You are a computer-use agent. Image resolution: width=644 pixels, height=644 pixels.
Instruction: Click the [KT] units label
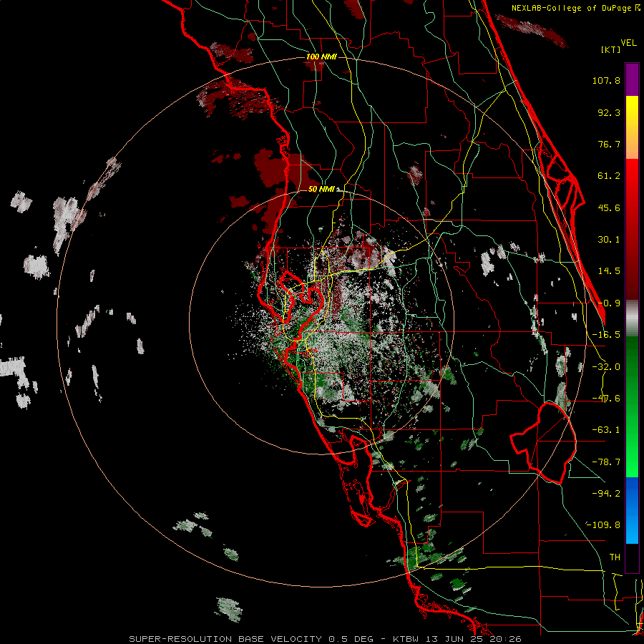tap(611, 49)
